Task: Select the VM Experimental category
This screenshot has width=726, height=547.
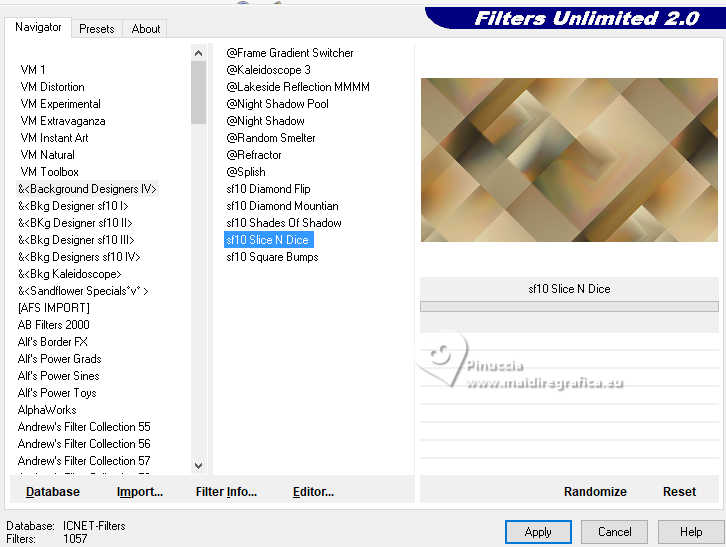Action: click(60, 104)
